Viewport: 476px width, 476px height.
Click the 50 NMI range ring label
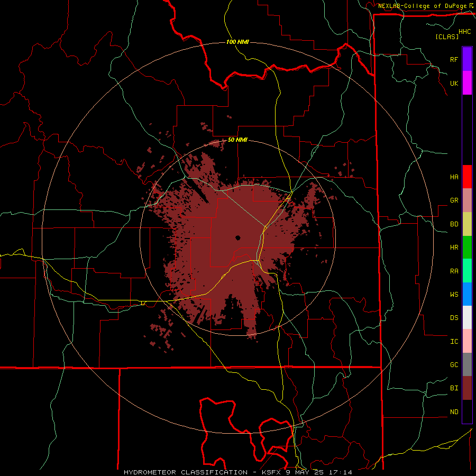point(237,140)
